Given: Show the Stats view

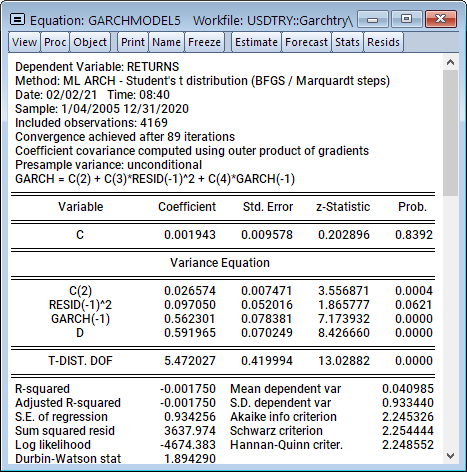Looking at the screenshot, I should pos(347,42).
